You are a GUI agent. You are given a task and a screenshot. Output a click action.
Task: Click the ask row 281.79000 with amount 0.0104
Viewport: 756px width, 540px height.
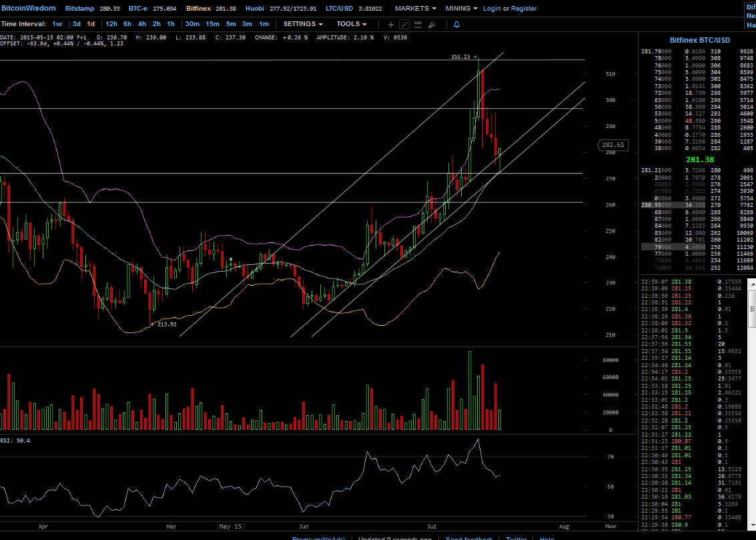673,51
